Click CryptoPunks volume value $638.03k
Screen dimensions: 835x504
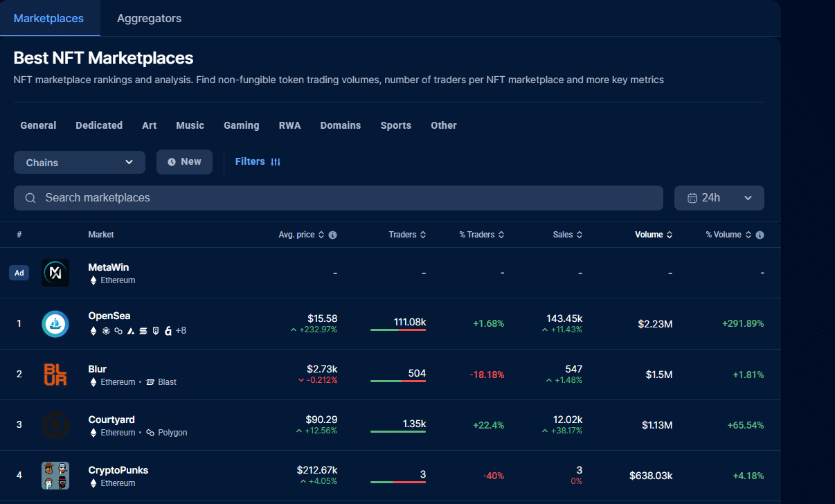(651, 475)
